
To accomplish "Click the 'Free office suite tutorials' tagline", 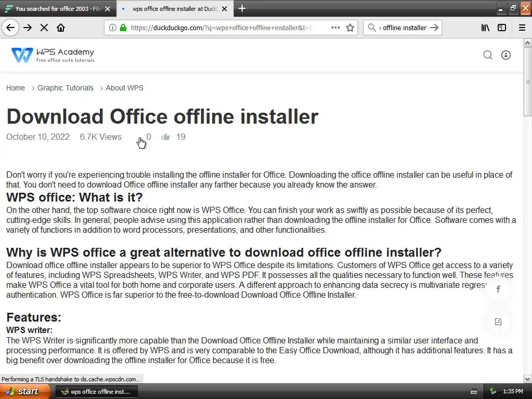I will (65, 60).
